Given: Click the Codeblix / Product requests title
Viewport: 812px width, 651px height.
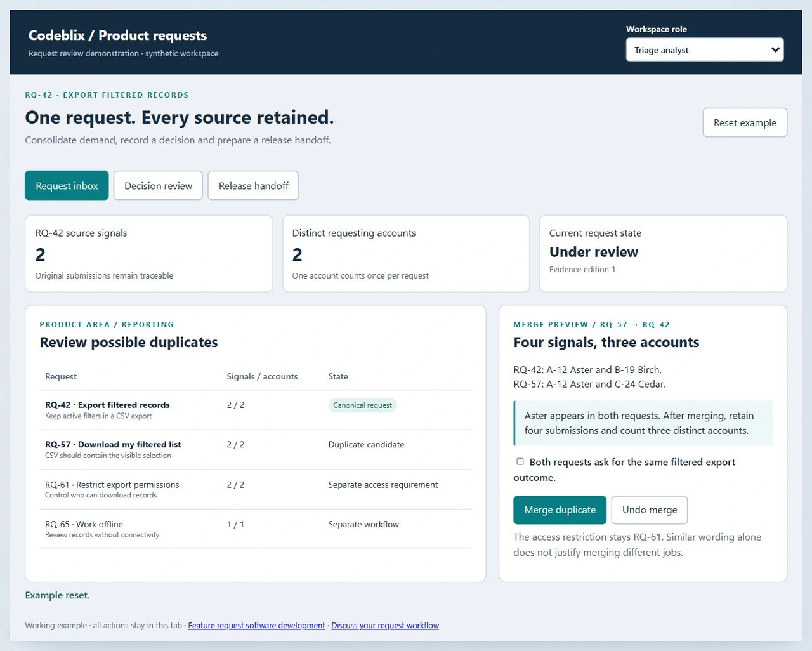Looking at the screenshot, I should click(x=117, y=36).
